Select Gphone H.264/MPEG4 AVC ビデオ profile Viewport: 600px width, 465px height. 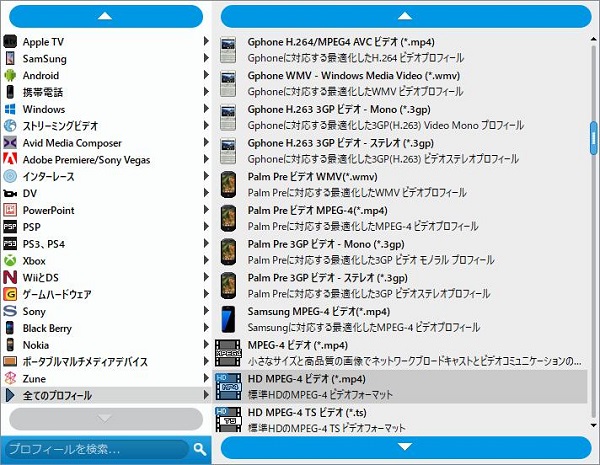(400, 50)
